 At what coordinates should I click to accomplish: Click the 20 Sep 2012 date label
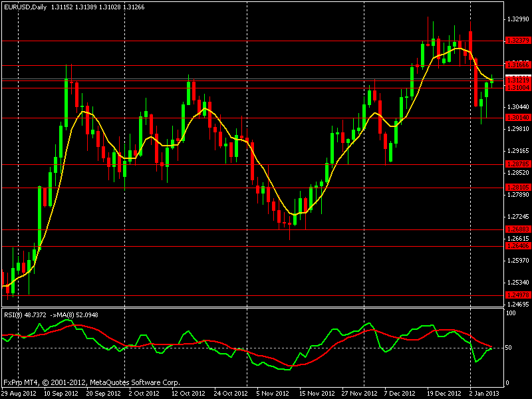point(104,394)
